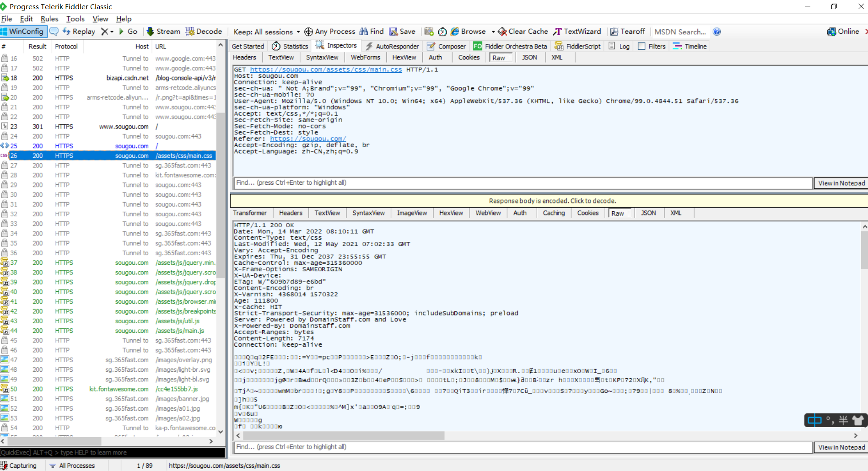This screenshot has height=471, width=868.
Task: Click the request Find input field
Action: tap(523, 183)
